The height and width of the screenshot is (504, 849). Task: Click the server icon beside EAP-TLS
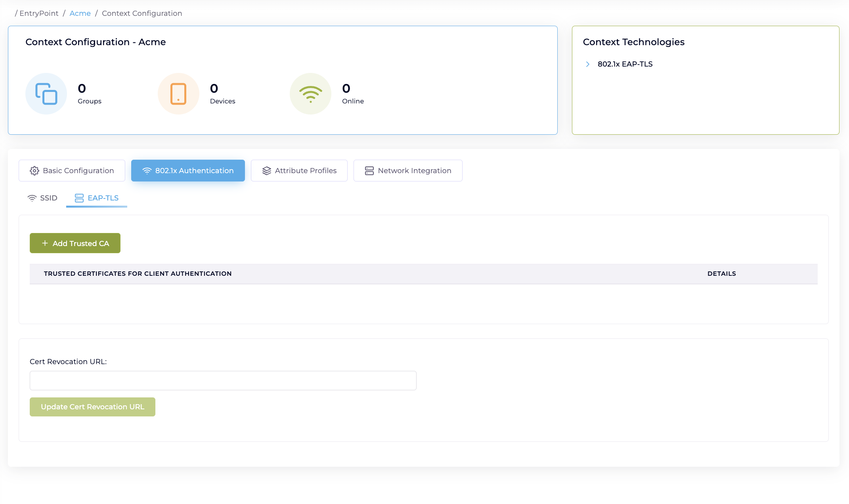(79, 198)
